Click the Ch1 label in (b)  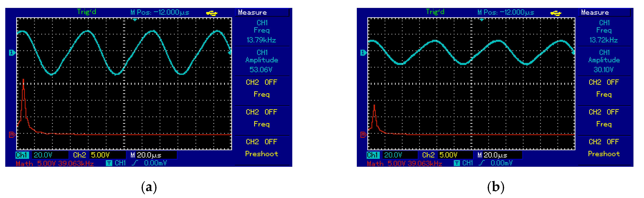373,155
